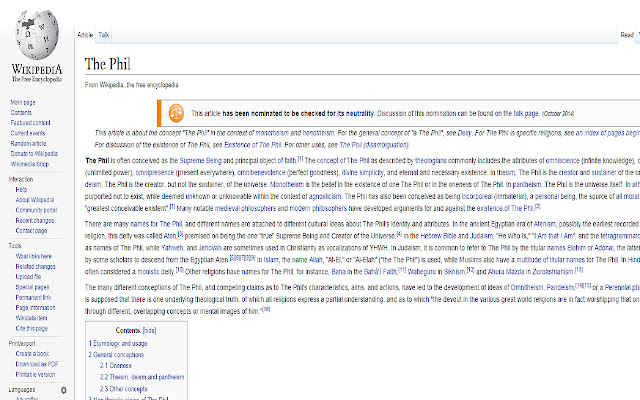
Task: Open a Random article
Action: (x=28, y=144)
